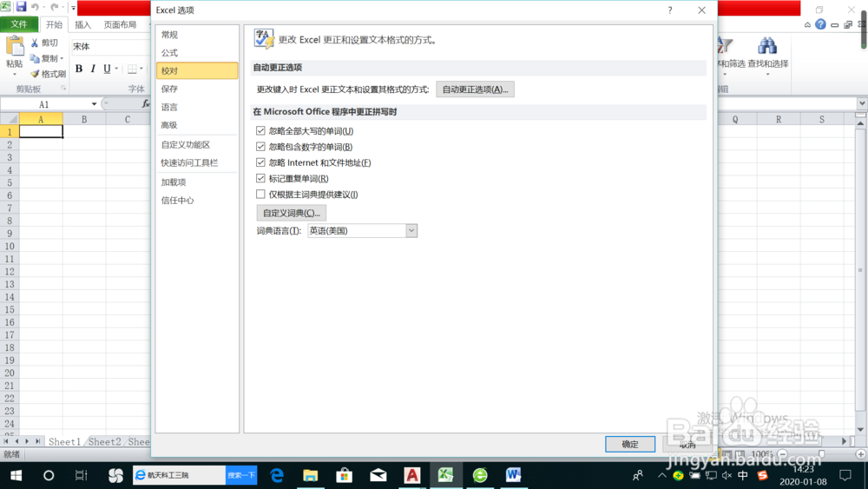Image resolution: width=868 pixels, height=489 pixels.
Task: Click the Copy icon in clipboard group
Action: click(x=35, y=58)
